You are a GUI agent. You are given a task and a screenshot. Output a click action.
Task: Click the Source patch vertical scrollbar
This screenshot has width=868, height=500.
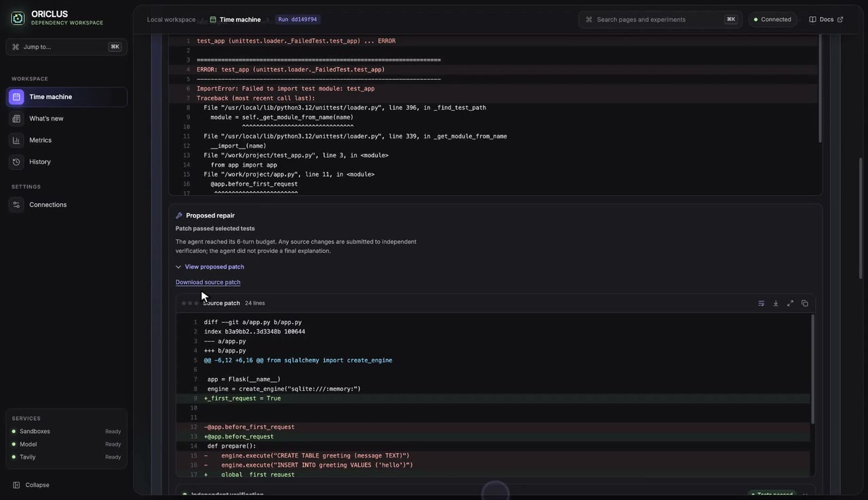[x=812, y=369]
